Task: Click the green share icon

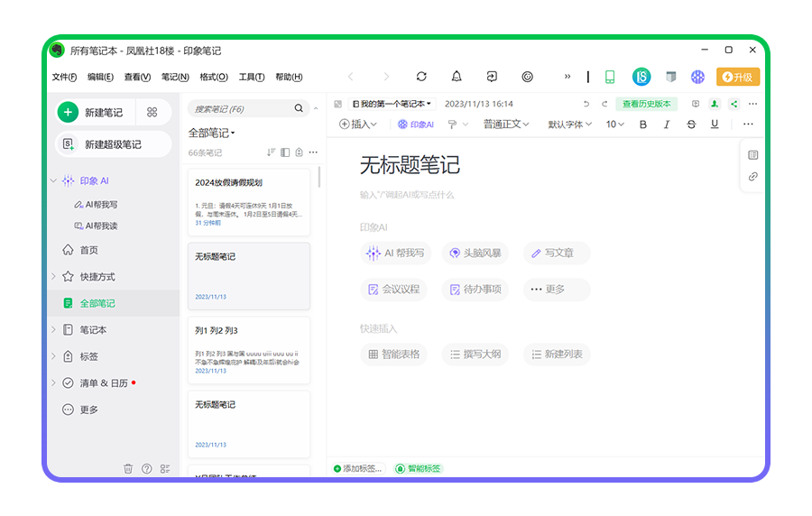Action: point(734,104)
